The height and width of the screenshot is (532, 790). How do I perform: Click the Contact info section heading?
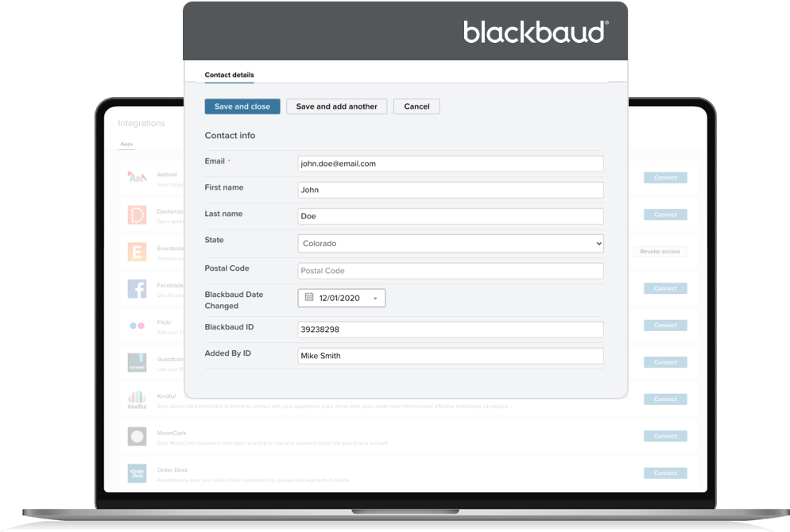click(230, 136)
